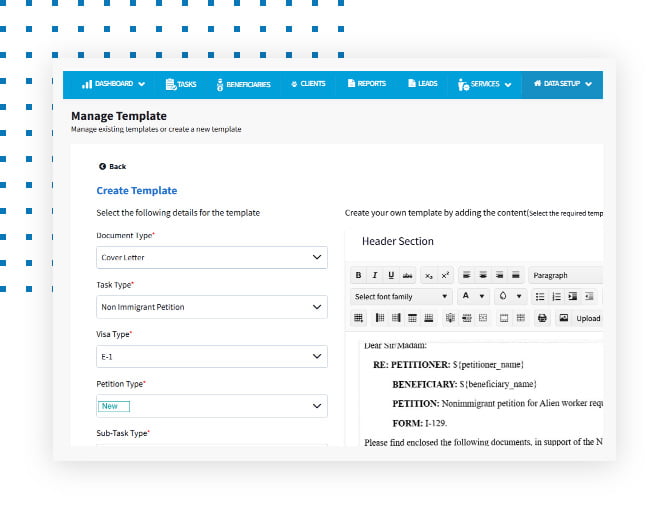Open the Paragraph format dropdown
Image resolution: width=660 pixels, height=508 pixels.
coord(565,275)
